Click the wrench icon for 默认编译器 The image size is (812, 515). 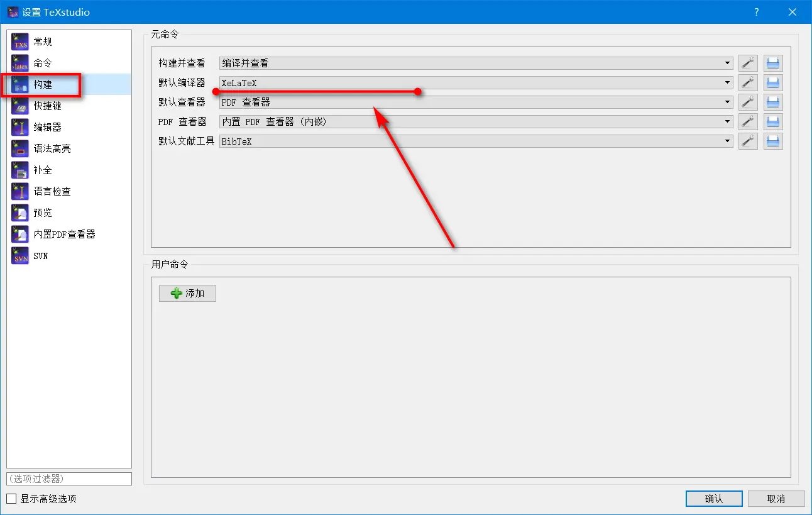coord(748,82)
